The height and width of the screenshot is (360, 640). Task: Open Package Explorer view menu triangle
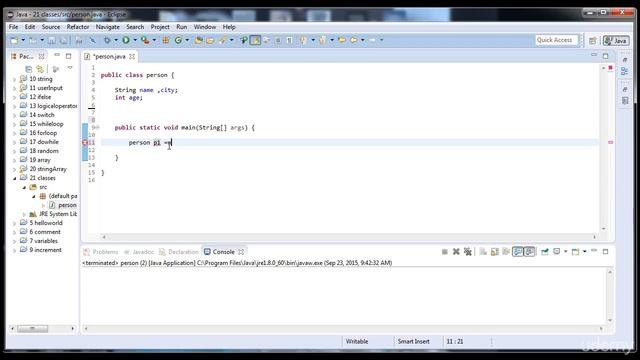pos(70,68)
